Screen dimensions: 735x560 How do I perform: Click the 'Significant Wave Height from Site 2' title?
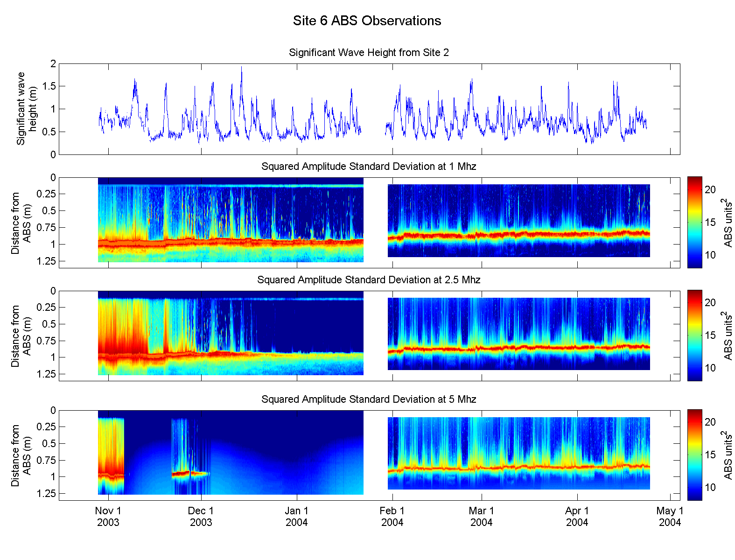369,52
